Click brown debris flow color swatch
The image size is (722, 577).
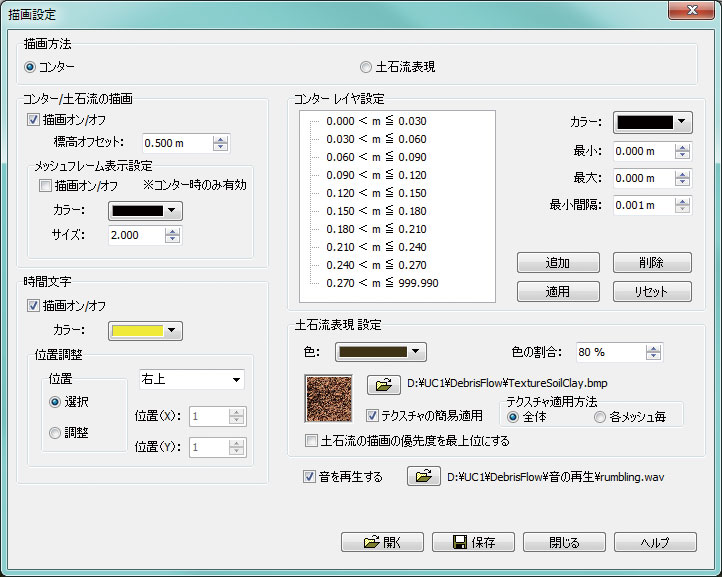[373, 352]
